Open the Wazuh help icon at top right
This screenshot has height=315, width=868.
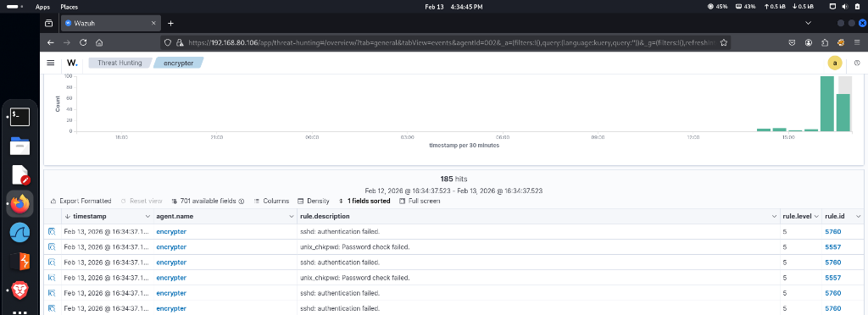858,63
